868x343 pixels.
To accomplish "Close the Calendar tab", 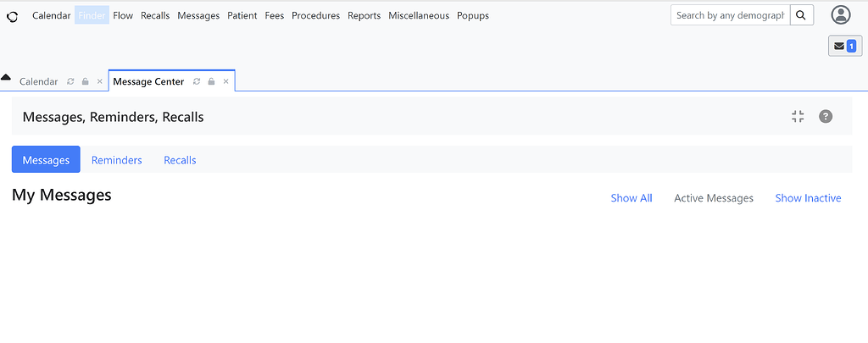I will point(99,82).
